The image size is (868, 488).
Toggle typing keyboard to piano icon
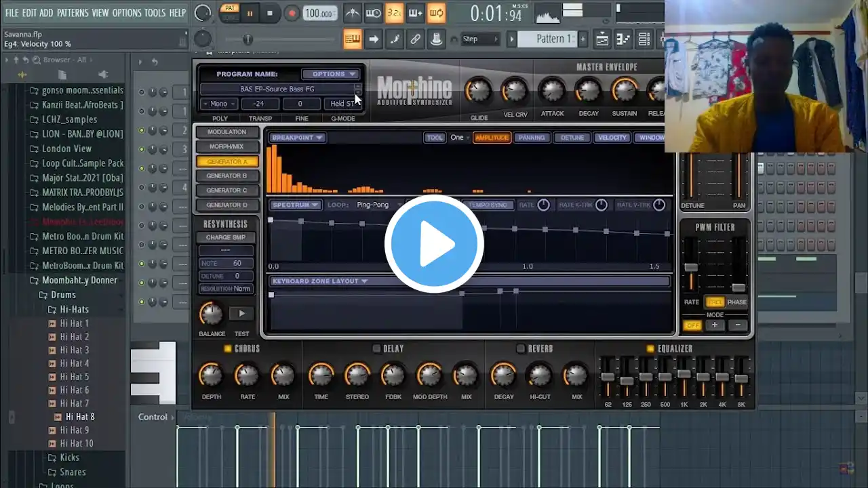[352, 39]
